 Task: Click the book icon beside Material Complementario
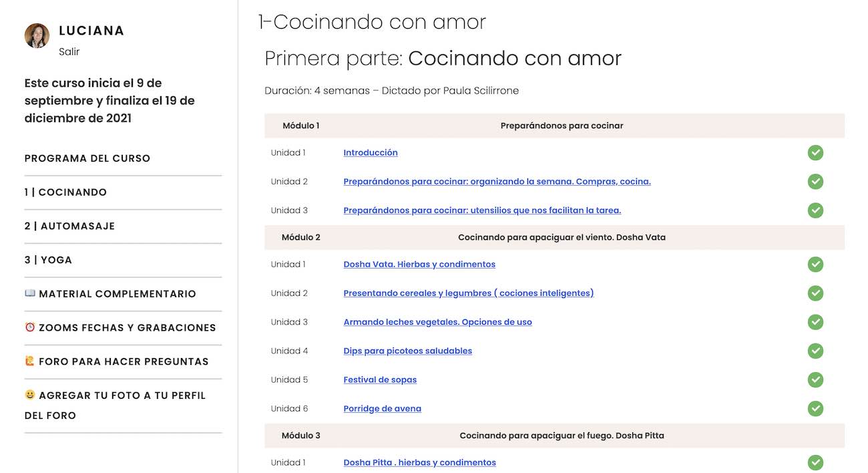[30, 293]
